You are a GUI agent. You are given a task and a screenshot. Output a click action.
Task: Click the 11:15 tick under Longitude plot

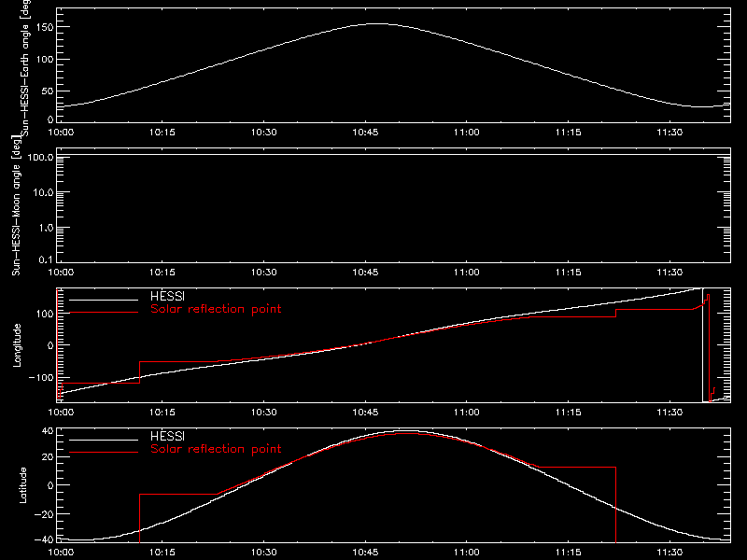tap(569, 413)
